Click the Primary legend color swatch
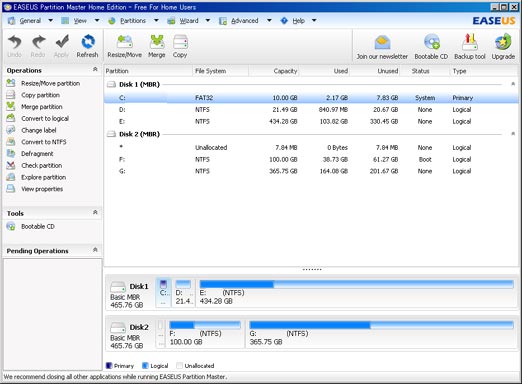522x384 pixels. [x=108, y=366]
